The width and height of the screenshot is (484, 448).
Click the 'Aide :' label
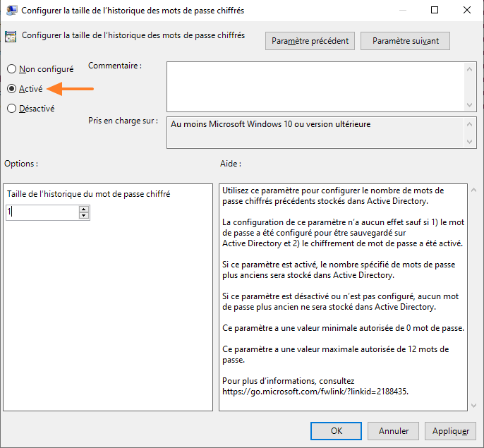tap(231, 164)
